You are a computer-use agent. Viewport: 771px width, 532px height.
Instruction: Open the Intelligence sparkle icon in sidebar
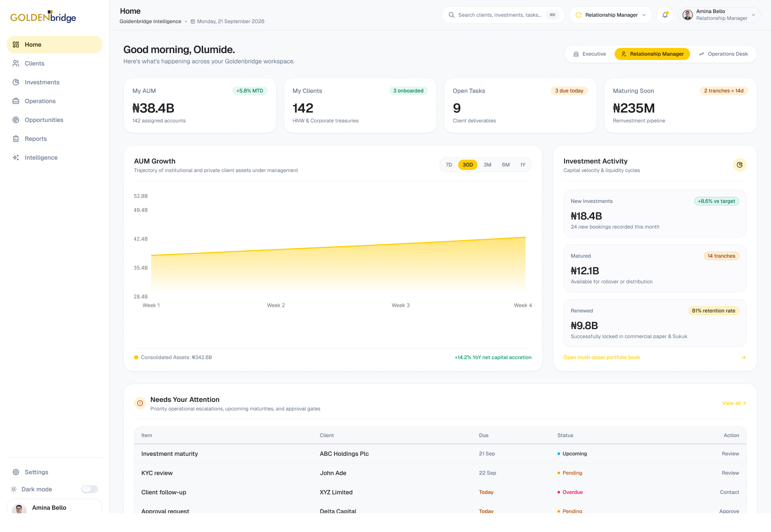[16, 158]
